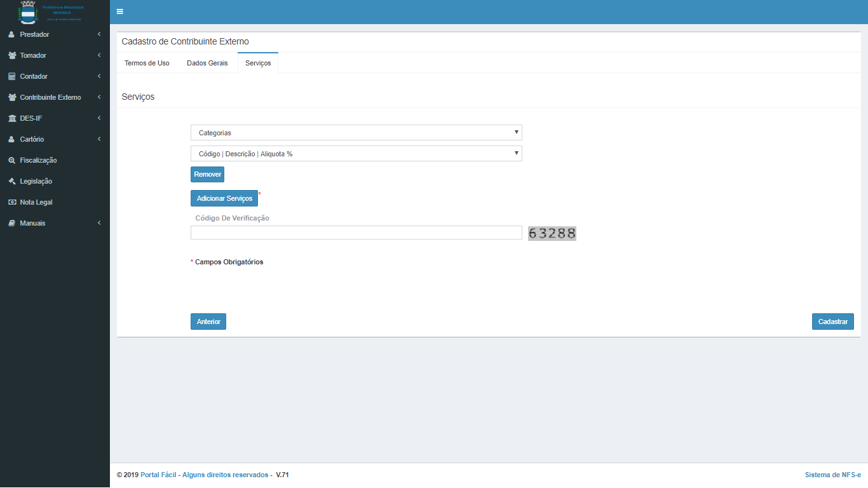This screenshot has height=488, width=868.
Task: Open the Código | Descrição | Alíquota dropdown
Action: tap(356, 154)
